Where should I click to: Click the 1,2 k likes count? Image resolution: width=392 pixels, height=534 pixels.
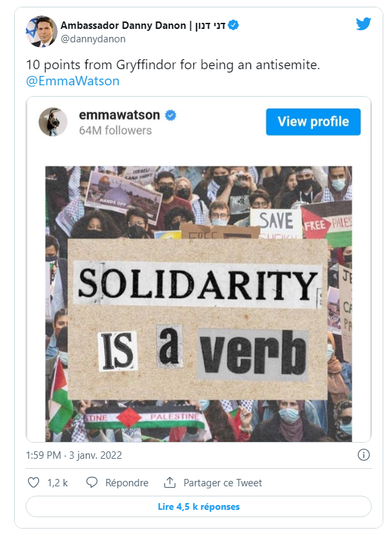coord(58,482)
